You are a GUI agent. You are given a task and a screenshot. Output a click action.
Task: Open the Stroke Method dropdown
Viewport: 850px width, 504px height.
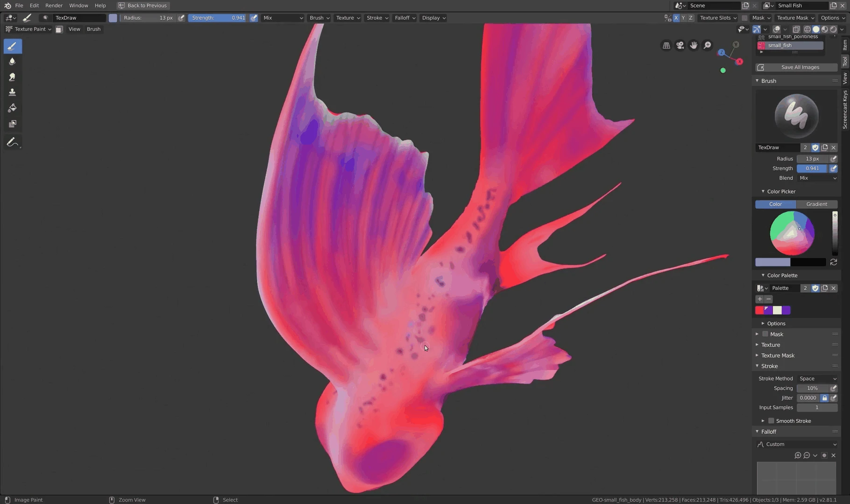(817, 378)
